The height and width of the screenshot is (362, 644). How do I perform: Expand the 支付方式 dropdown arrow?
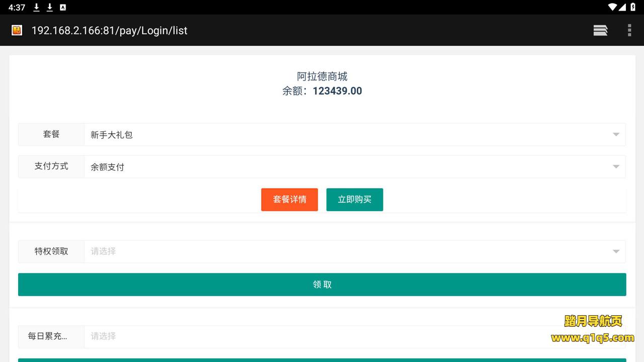616,167
